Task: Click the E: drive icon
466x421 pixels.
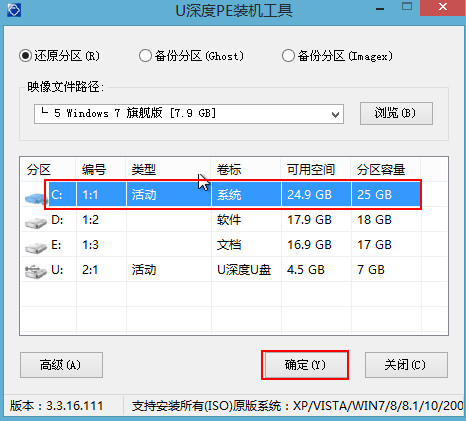Action: (36, 248)
